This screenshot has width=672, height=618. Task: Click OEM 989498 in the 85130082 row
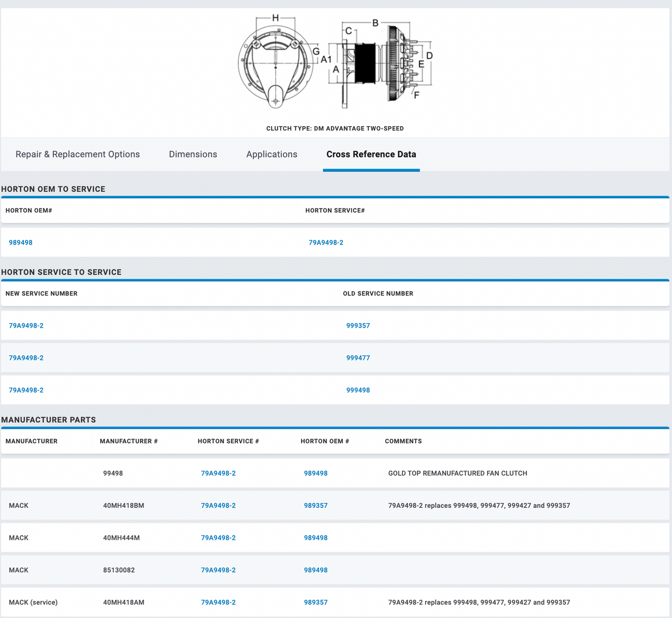[316, 570]
